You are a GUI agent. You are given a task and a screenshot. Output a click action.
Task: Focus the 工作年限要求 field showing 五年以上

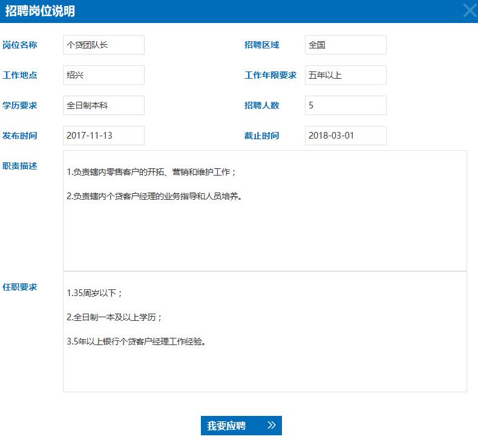pos(345,75)
